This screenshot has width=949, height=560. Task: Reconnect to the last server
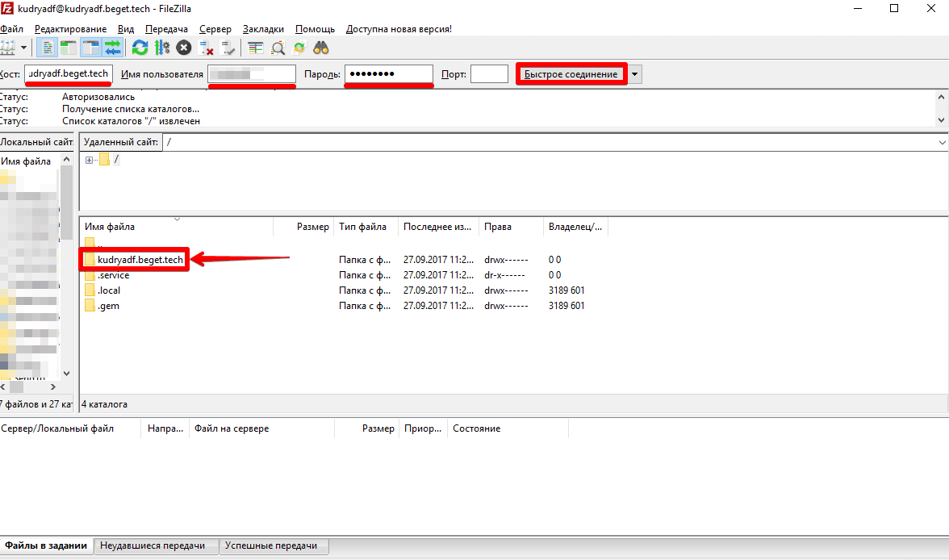coord(228,48)
